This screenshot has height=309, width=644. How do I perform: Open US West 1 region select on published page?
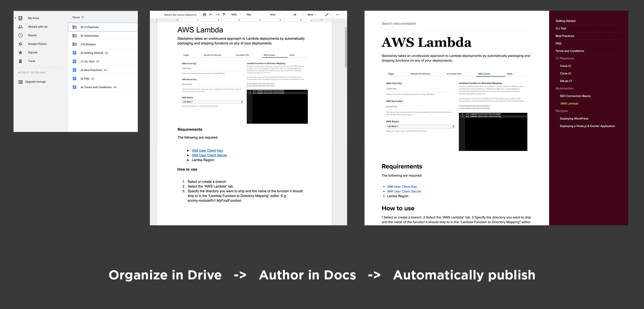tap(420, 126)
